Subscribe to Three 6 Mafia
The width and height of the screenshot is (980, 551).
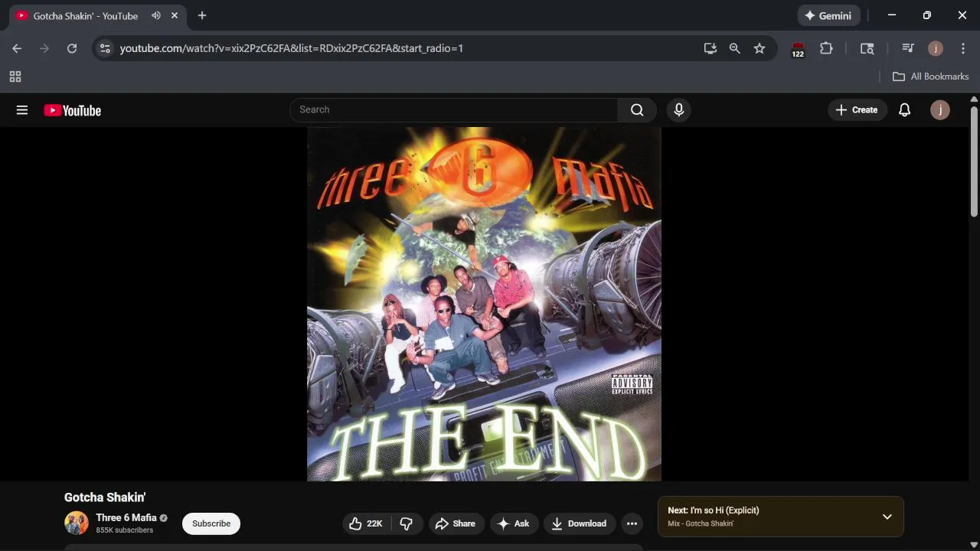[x=211, y=523]
